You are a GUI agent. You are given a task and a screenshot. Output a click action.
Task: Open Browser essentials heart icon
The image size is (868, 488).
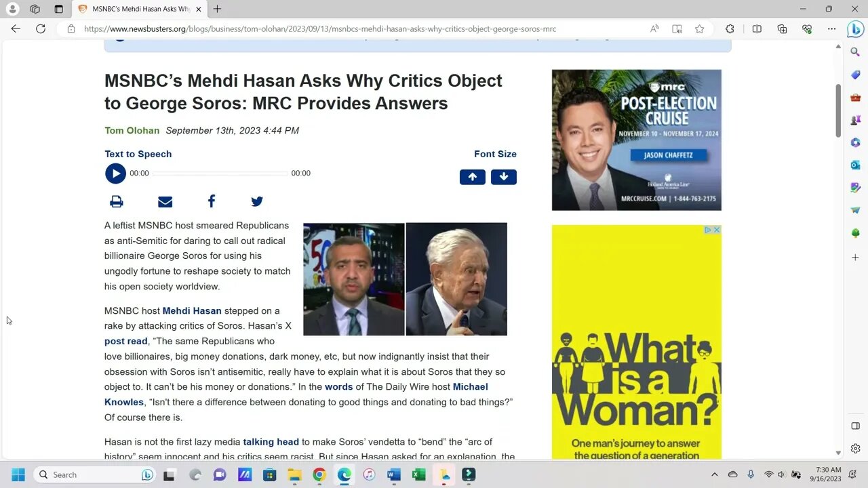(807, 29)
